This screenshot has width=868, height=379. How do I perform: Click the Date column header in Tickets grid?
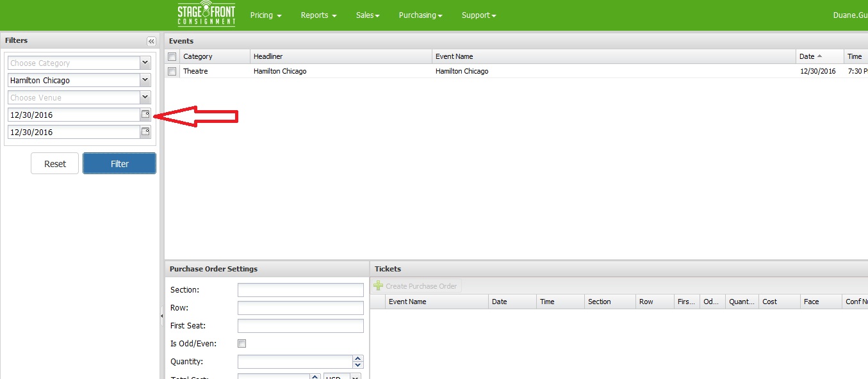coord(512,302)
